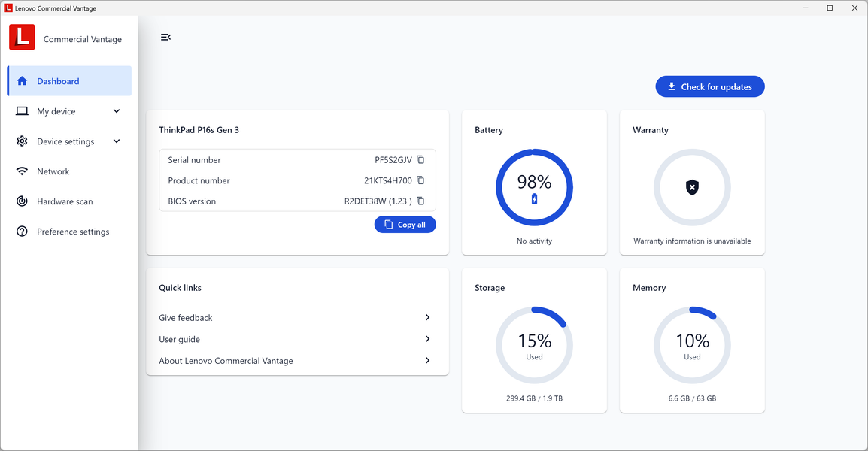
Task: Click the Battery card heading
Action: tap(489, 130)
